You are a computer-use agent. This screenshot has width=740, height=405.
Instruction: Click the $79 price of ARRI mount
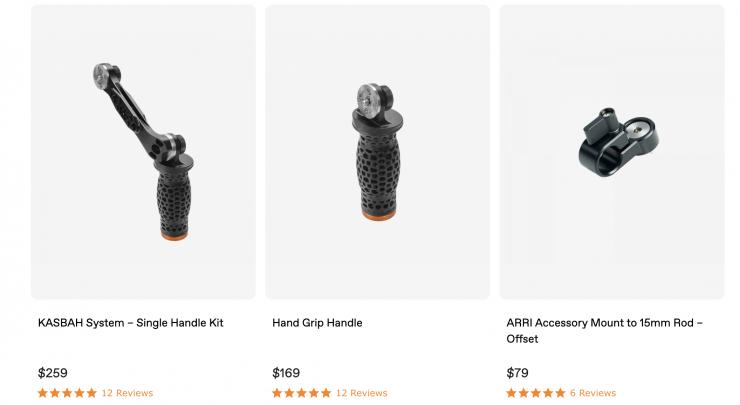517,373
